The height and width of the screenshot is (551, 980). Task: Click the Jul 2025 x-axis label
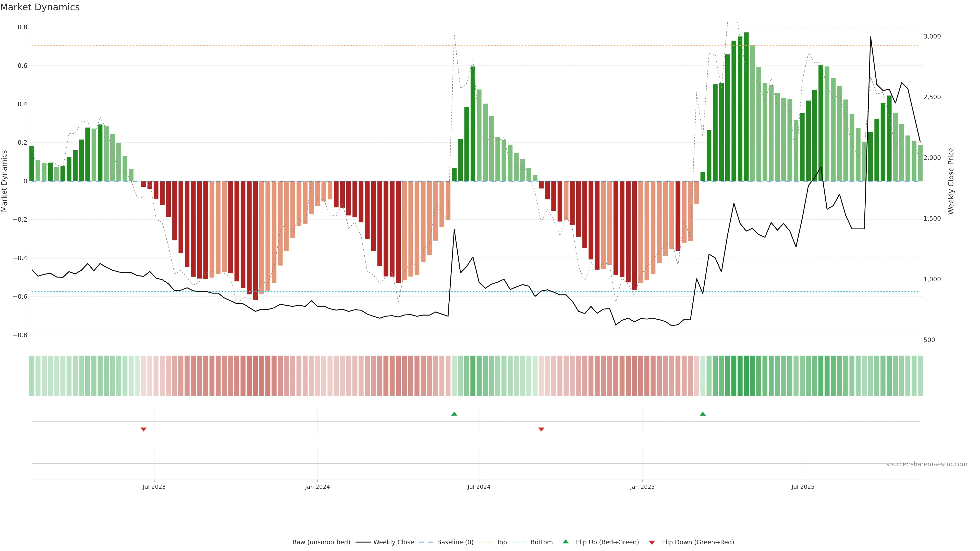click(x=803, y=487)
